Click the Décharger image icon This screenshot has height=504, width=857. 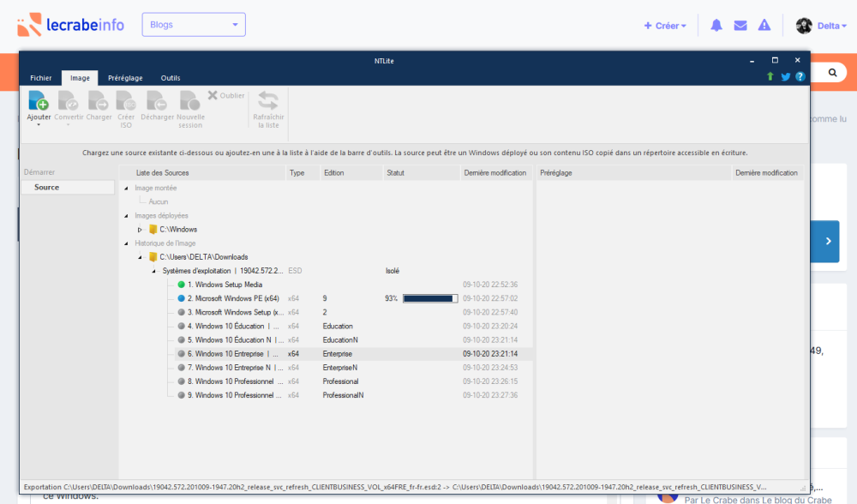click(x=157, y=100)
